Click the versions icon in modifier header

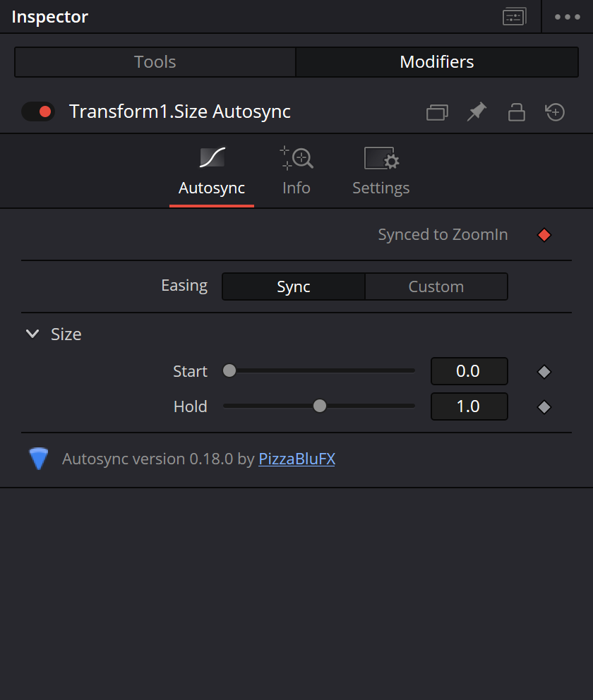tap(437, 112)
